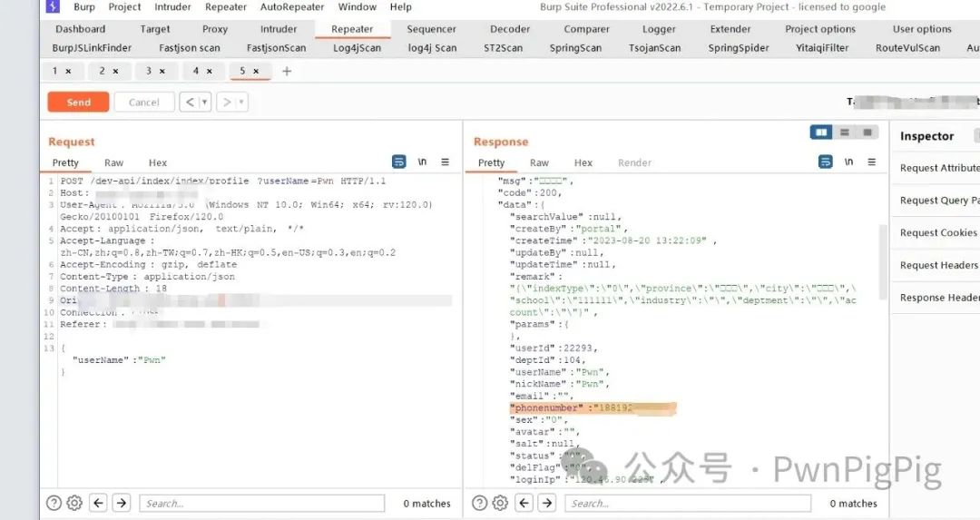This screenshot has width=980, height=520.
Task: Switch to the Dashboard tab
Action: (81, 29)
